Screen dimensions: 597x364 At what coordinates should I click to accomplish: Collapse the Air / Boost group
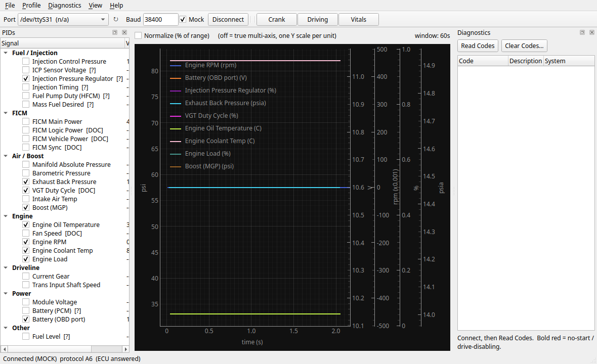click(x=6, y=156)
